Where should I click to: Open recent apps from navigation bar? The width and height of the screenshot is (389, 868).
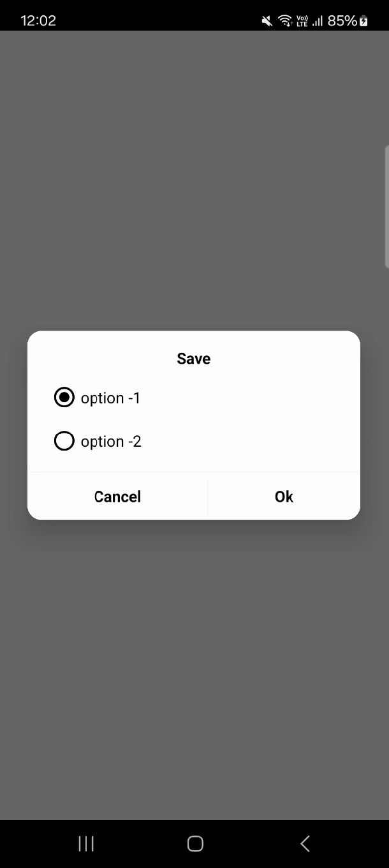85,843
